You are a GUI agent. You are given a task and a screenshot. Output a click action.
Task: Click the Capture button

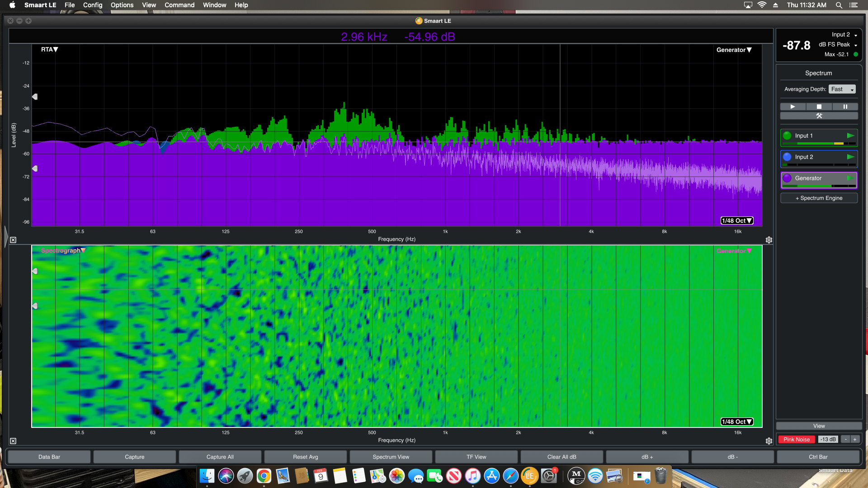click(x=135, y=457)
